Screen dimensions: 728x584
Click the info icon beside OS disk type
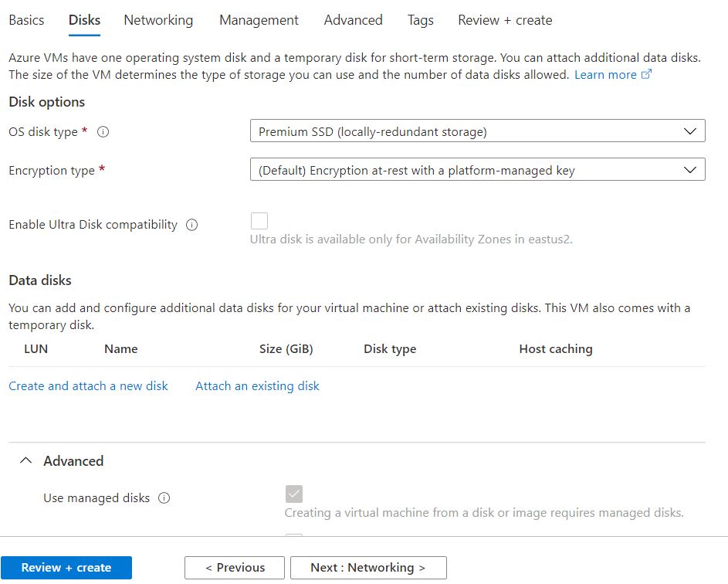[x=103, y=132]
